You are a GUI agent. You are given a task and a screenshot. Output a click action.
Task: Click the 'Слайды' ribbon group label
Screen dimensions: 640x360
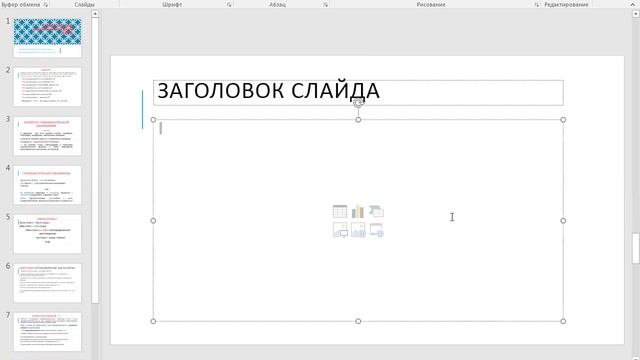tap(84, 4)
